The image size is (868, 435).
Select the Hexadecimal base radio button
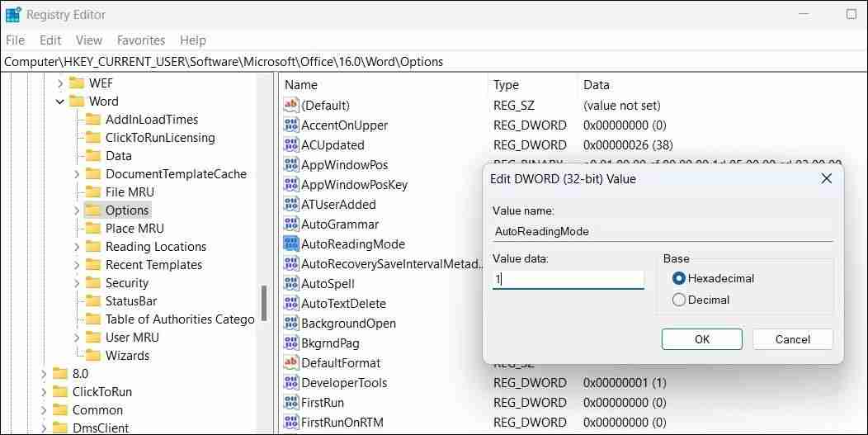pos(679,279)
